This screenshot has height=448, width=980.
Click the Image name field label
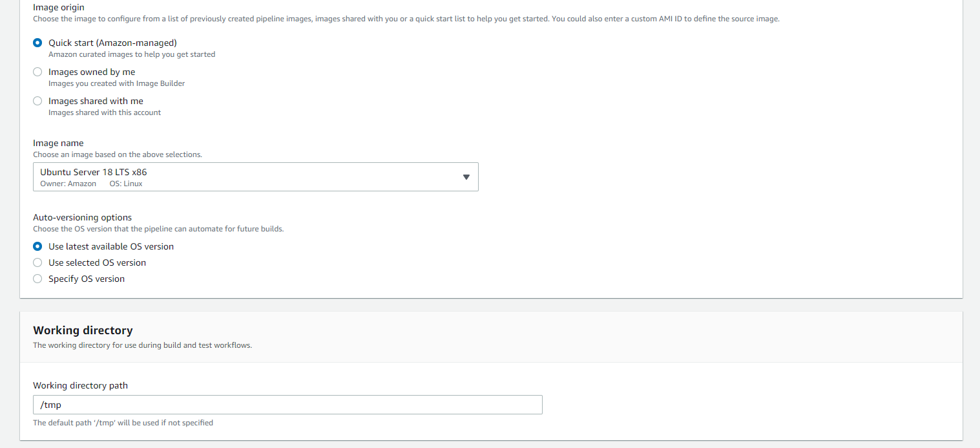tap(58, 143)
